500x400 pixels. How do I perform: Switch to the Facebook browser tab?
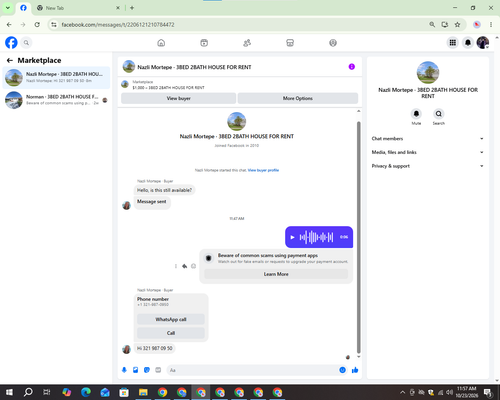23,8
